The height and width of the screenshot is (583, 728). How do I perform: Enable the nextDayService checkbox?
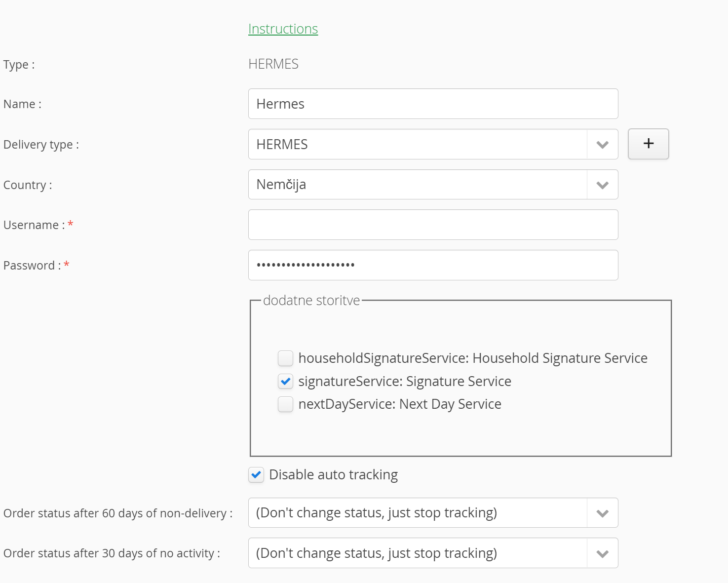(285, 404)
